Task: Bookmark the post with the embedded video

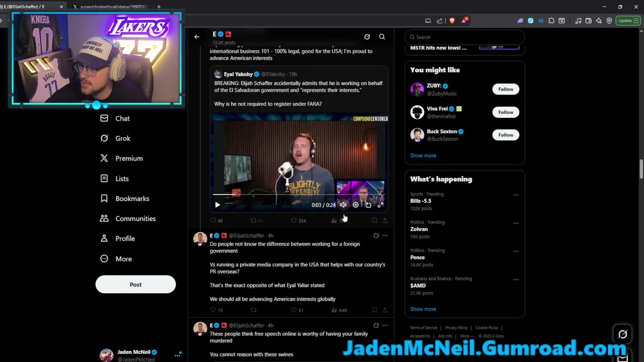Action: [x=374, y=220]
